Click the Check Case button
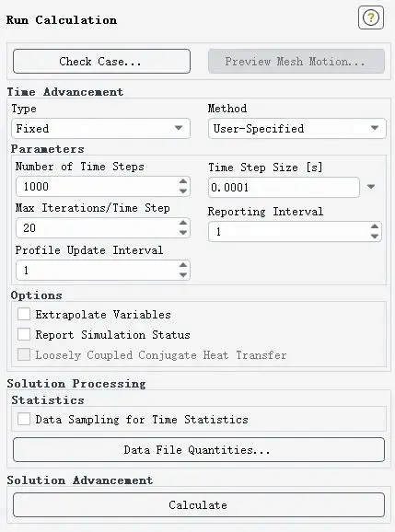 101,62
